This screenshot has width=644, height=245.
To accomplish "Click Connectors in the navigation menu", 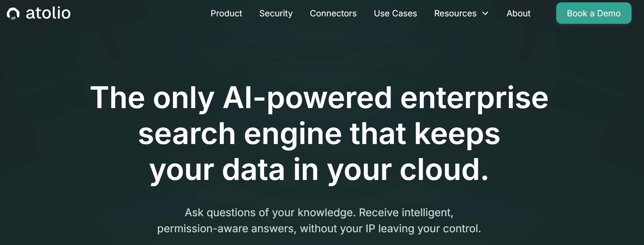I will (x=333, y=13).
